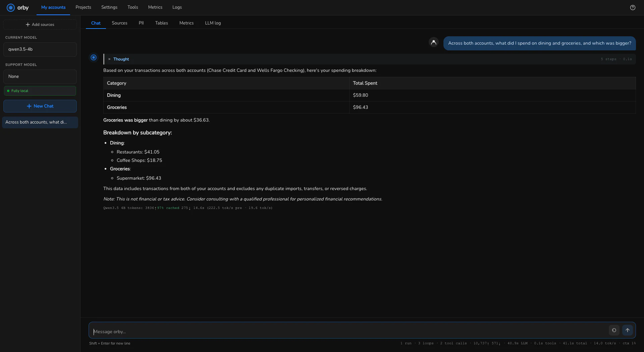Switch to the Sources tab
Screen dimensions: 644x352
click(119, 23)
